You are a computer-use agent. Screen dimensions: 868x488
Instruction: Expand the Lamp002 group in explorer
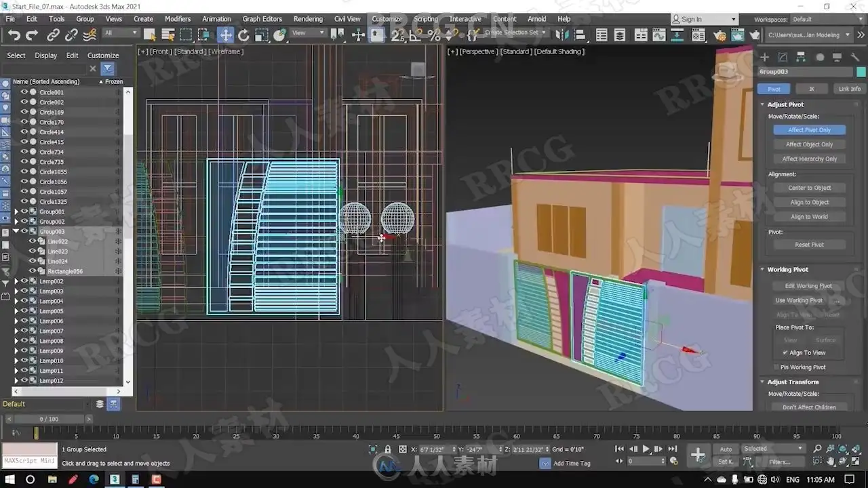click(x=16, y=281)
